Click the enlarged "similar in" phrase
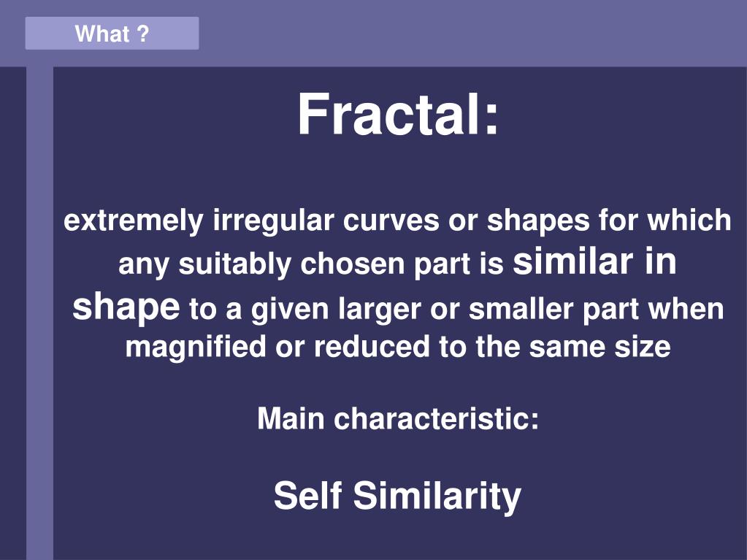Image resolution: width=747 pixels, height=560 pixels. pos(594,261)
